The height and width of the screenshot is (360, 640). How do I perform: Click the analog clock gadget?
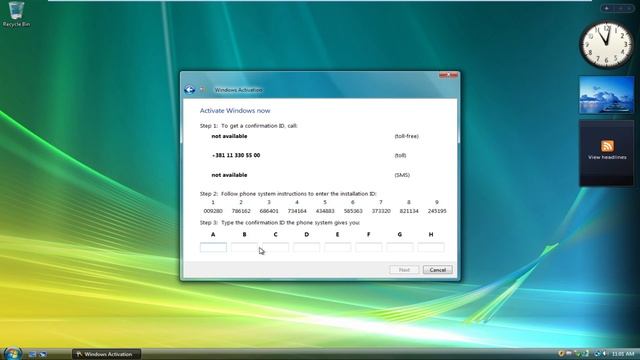[x=607, y=45]
